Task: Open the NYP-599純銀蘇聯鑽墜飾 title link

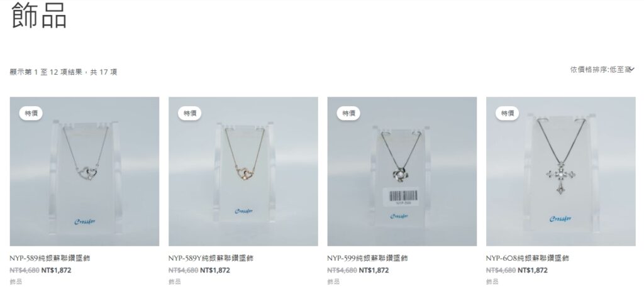Action: click(367, 258)
